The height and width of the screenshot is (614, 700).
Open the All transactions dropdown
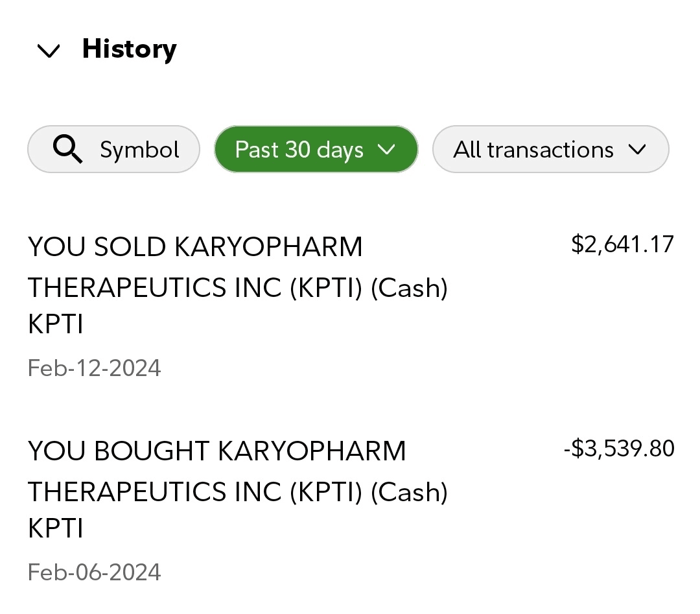(533, 150)
